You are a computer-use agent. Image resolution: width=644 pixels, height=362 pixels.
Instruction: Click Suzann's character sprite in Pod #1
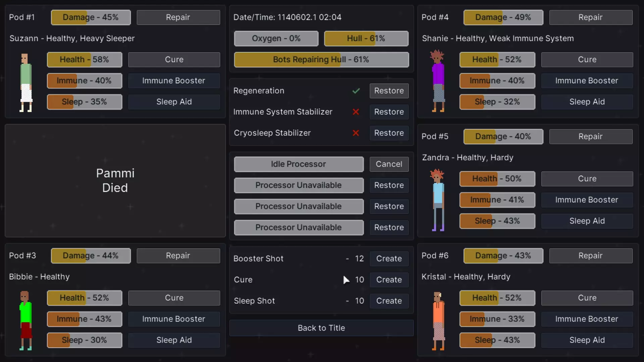[26, 82]
